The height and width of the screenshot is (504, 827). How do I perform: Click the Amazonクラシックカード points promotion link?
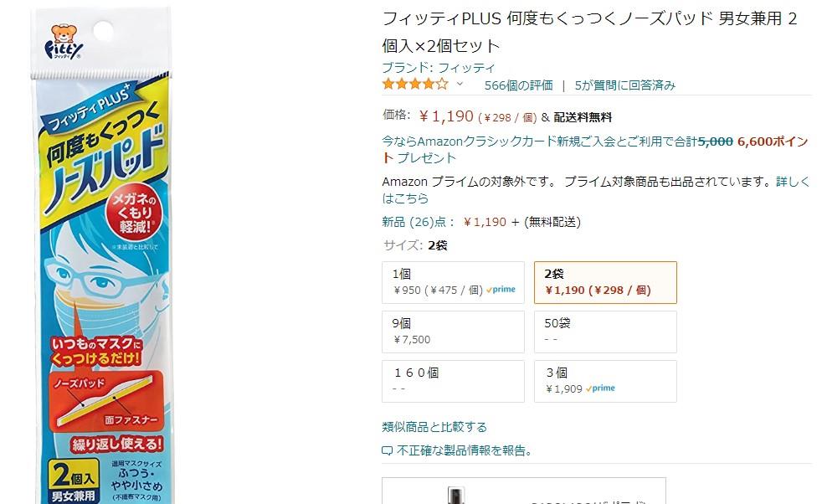tap(595, 149)
